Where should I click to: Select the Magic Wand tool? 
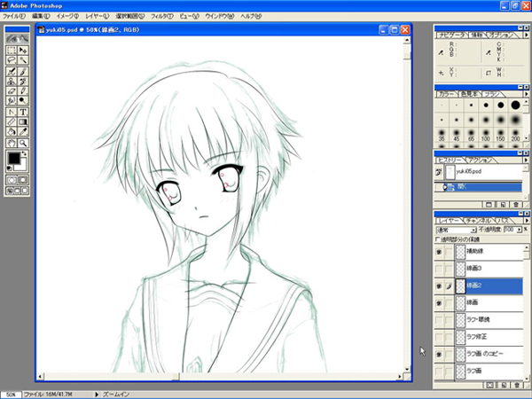23,60
